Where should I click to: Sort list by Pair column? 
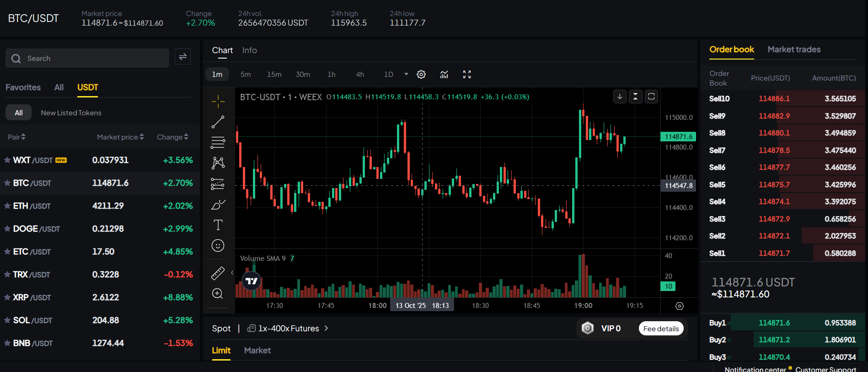tap(16, 137)
